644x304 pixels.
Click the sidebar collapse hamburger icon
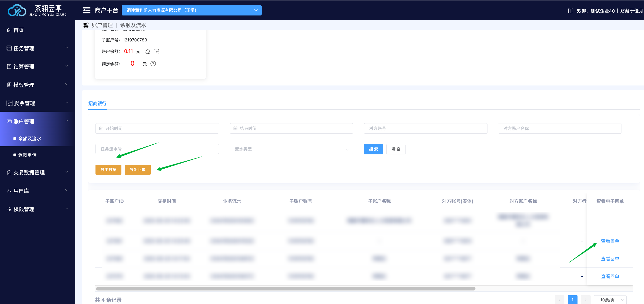[87, 10]
